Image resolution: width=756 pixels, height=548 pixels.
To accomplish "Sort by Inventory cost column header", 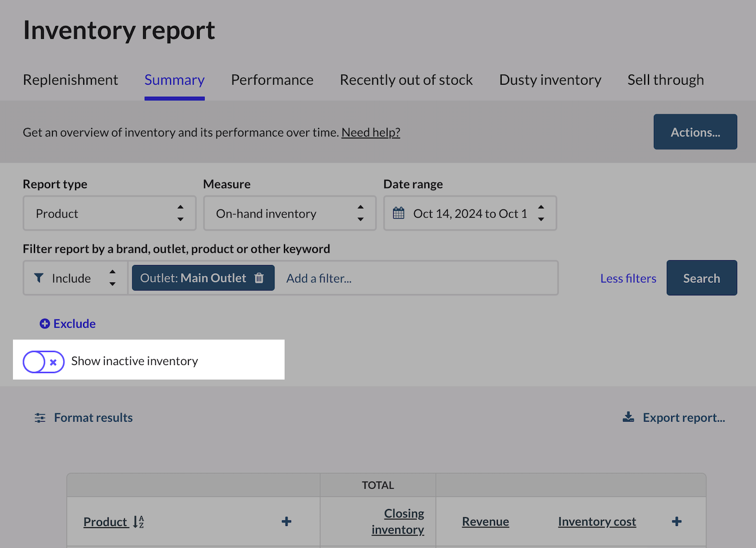I will pyautogui.click(x=597, y=522).
